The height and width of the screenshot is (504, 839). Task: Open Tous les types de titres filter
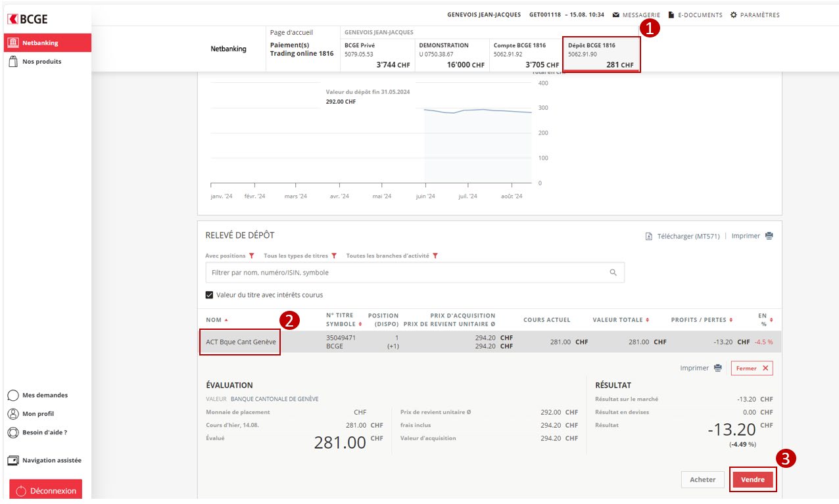[300, 256]
